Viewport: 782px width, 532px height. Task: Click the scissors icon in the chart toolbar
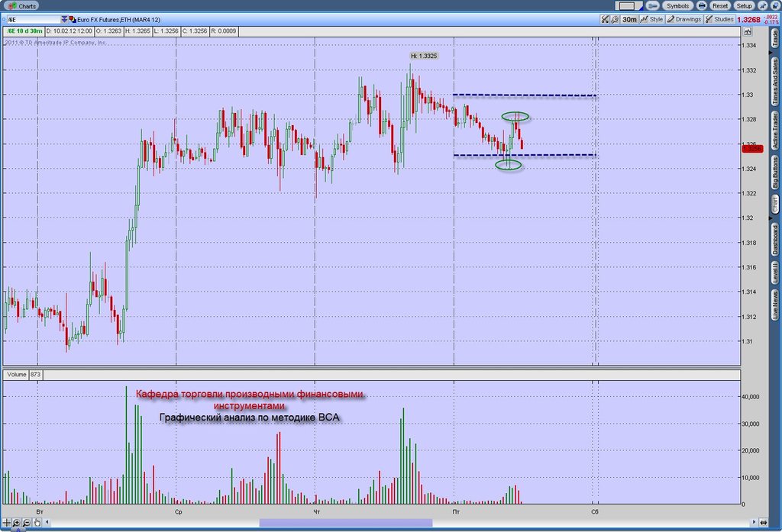coord(605,19)
